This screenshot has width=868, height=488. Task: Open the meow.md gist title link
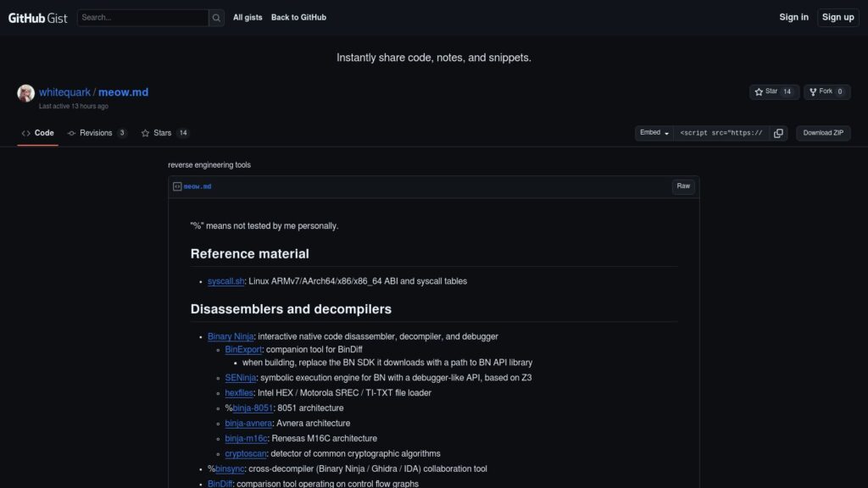point(123,92)
